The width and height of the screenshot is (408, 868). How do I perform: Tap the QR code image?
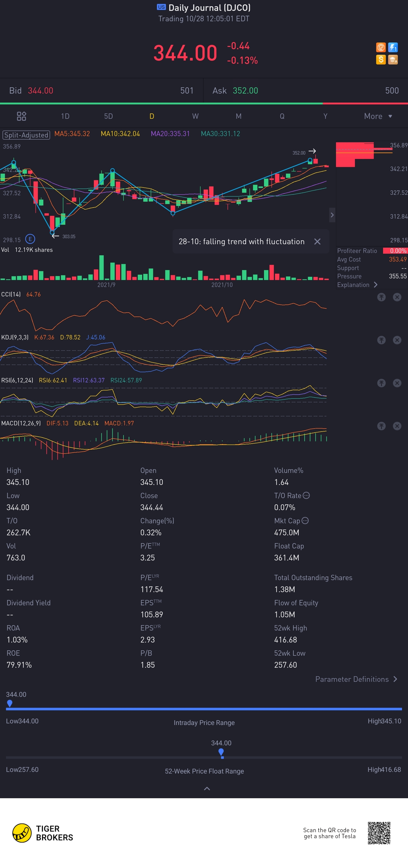point(379,833)
